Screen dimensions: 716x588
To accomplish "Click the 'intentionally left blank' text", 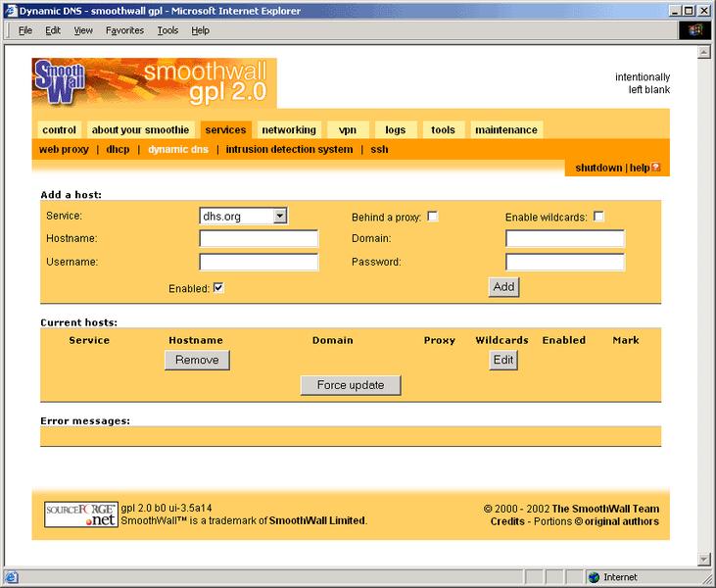I will tap(643, 83).
